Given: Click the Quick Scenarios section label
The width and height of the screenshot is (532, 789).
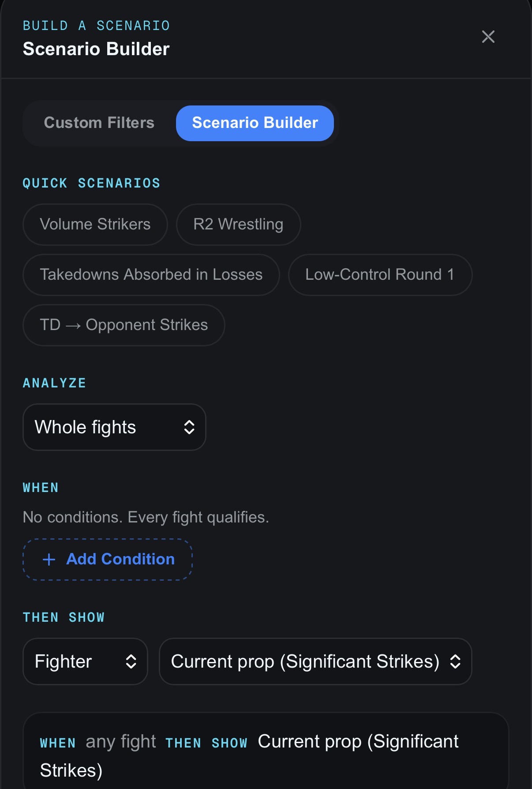Looking at the screenshot, I should click(x=92, y=183).
